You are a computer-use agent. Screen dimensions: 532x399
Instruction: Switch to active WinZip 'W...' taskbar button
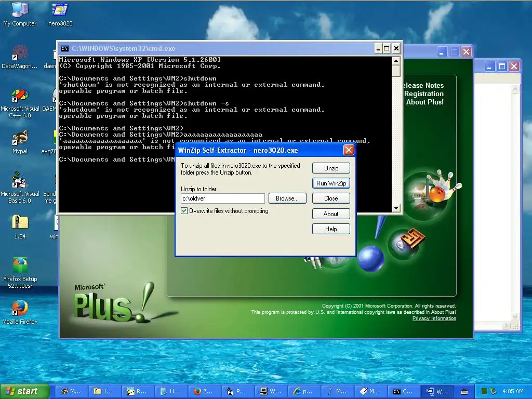[437, 391]
